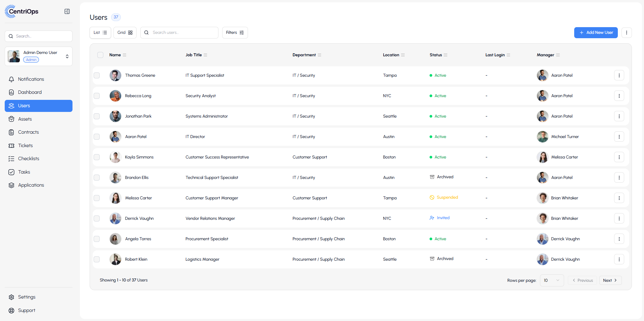Select the Angela Torres row checkbox
This screenshot has height=321, width=644.
[x=97, y=239]
